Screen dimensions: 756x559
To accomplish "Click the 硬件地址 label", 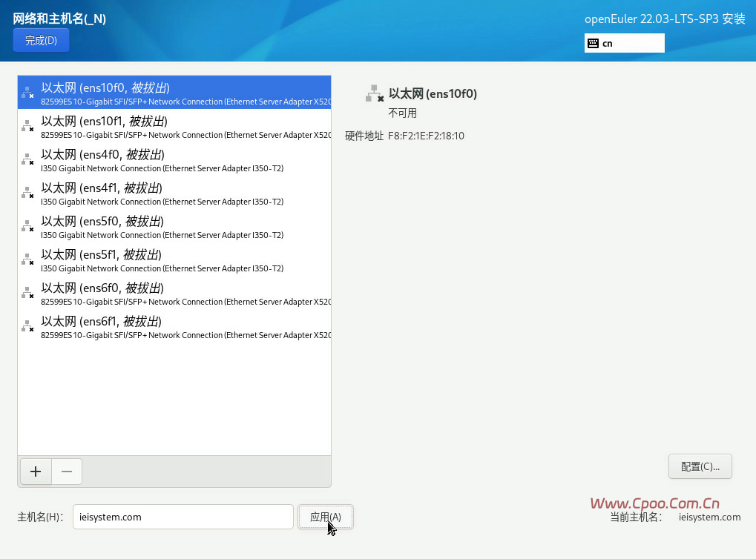I will (364, 136).
